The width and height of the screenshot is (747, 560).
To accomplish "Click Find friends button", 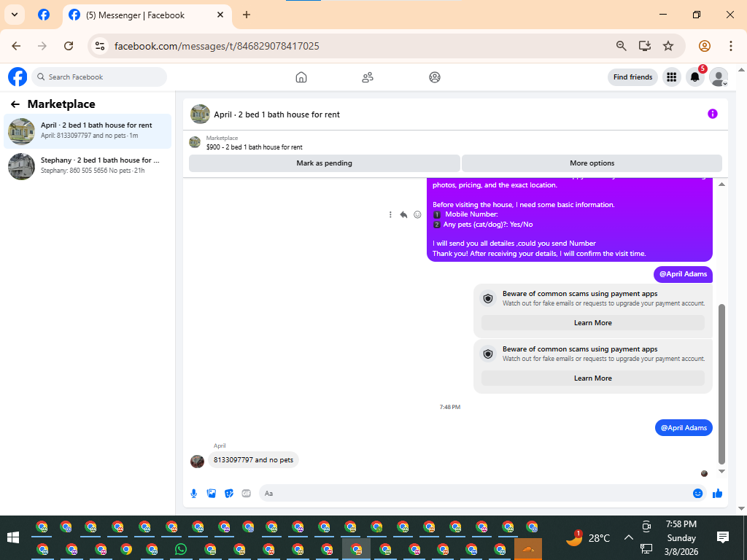I will 632,77.
